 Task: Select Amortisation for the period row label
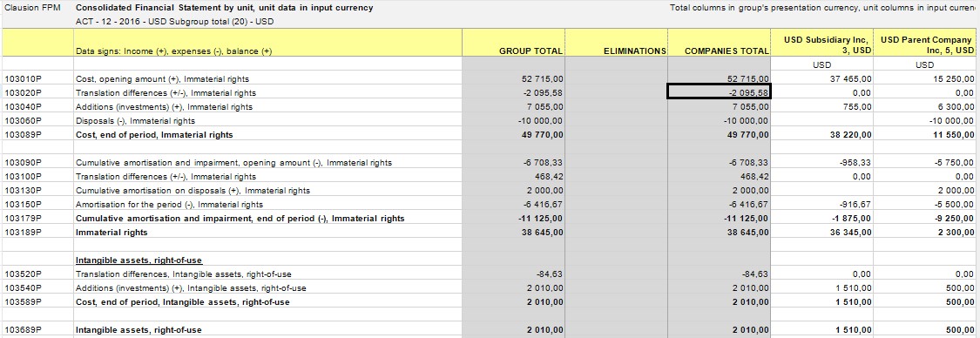tap(169, 205)
